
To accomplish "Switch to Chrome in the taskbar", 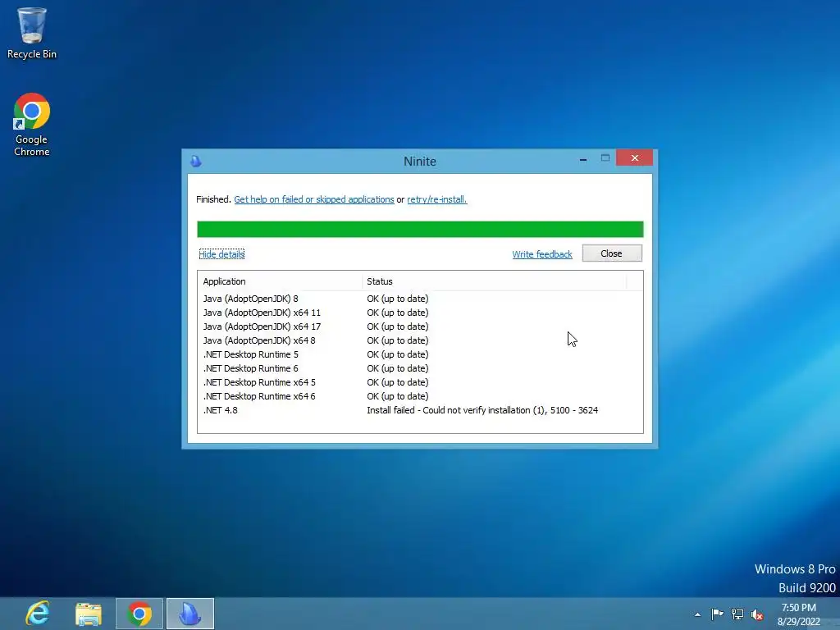I will 139,614.
